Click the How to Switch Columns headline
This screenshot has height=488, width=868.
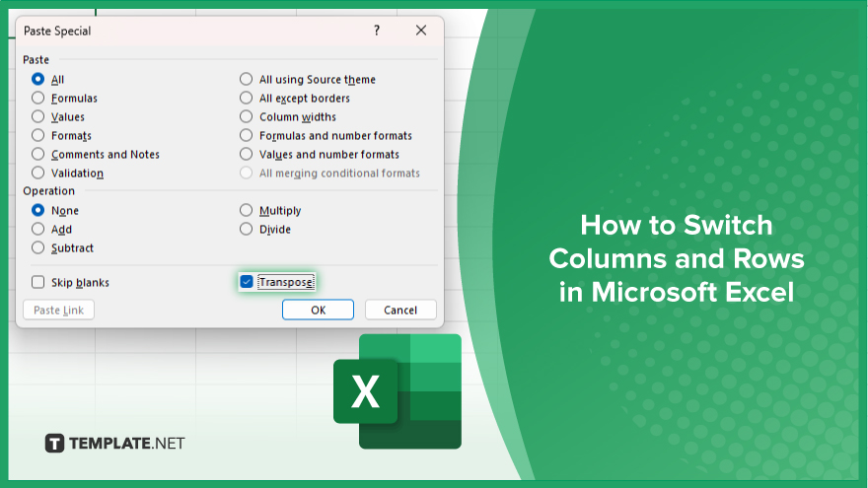pos(677,258)
